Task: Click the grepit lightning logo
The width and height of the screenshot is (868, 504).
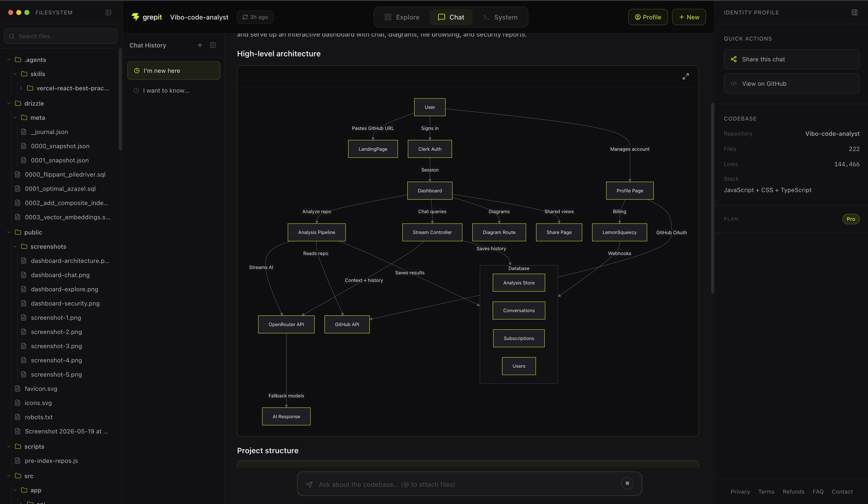Action: click(x=135, y=17)
